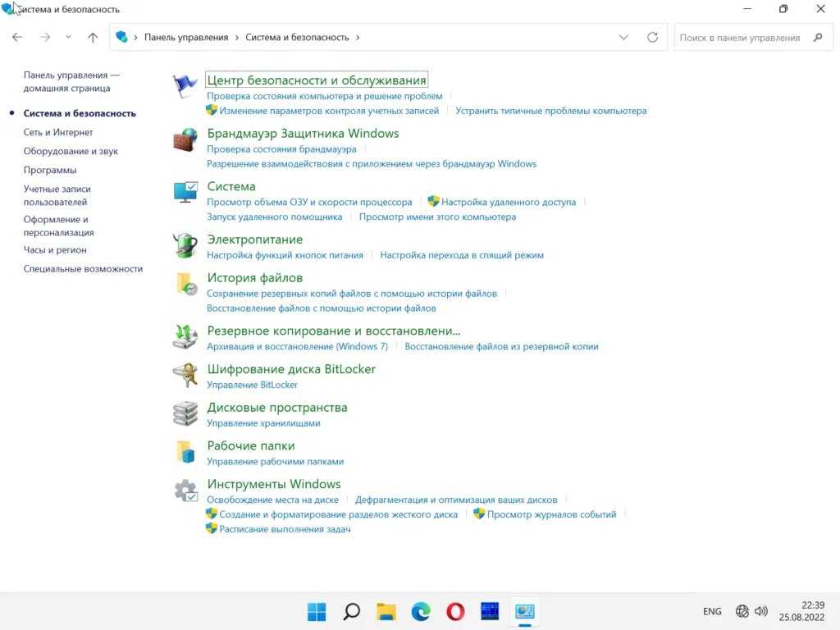Expand the address bar history dropdown
This screenshot has width=840, height=630.
coord(623,37)
